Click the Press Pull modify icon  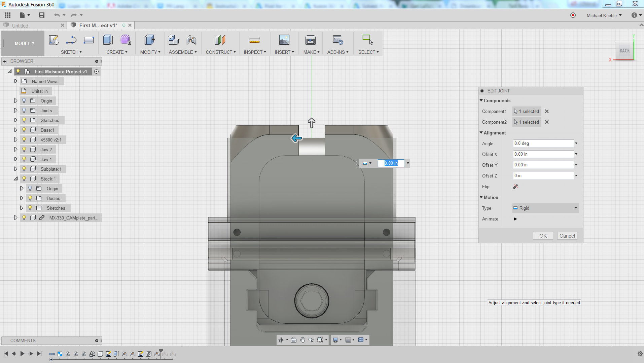click(149, 40)
